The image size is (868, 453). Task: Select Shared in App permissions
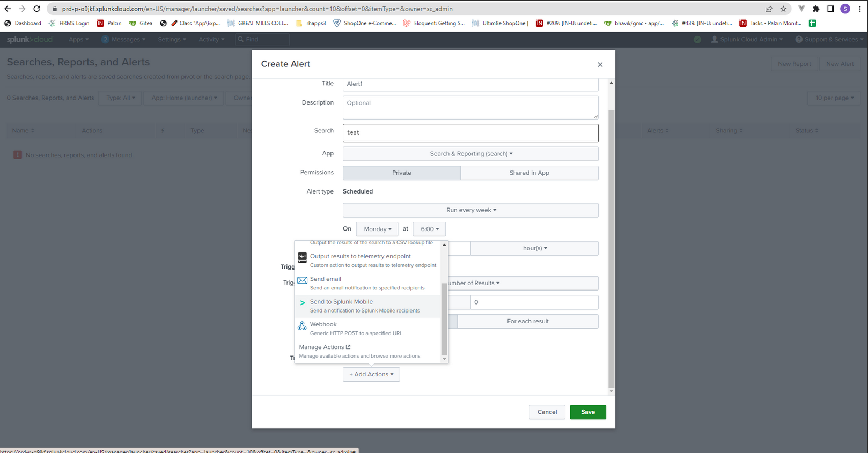click(529, 173)
